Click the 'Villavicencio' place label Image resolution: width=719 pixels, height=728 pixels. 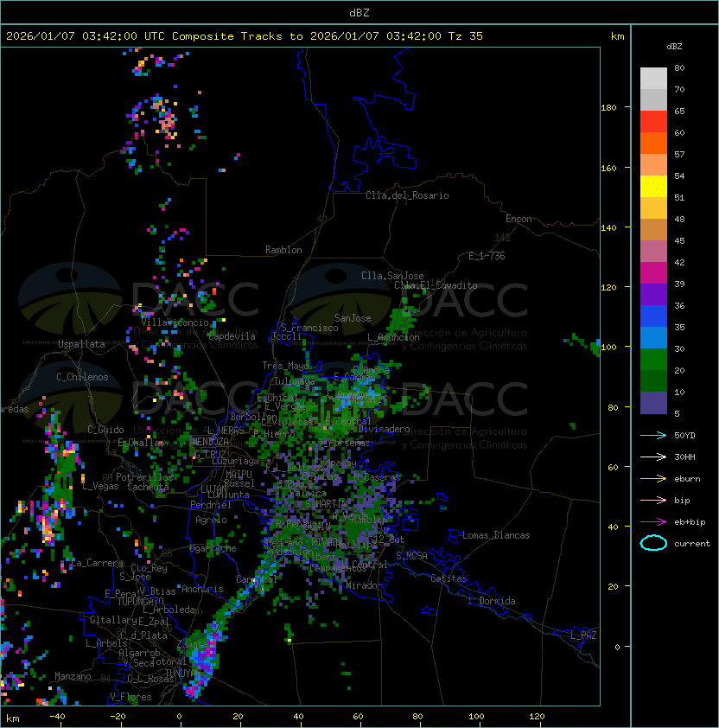coord(175,322)
